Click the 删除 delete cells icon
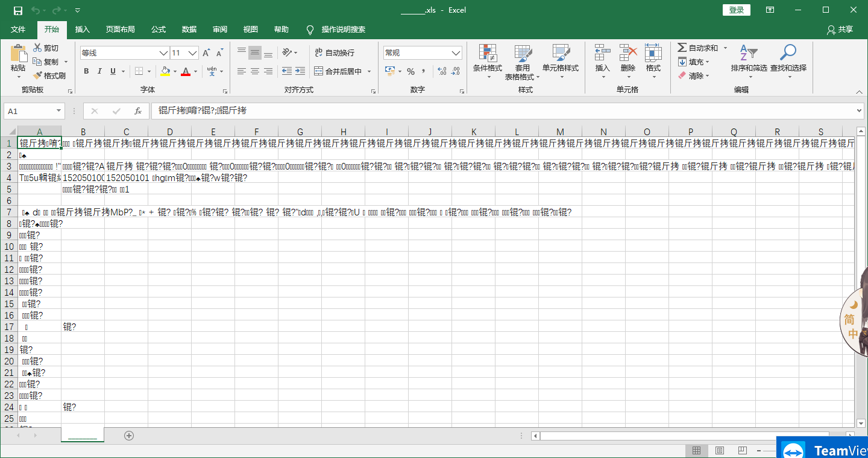The height and width of the screenshot is (458, 868). [x=628, y=52]
